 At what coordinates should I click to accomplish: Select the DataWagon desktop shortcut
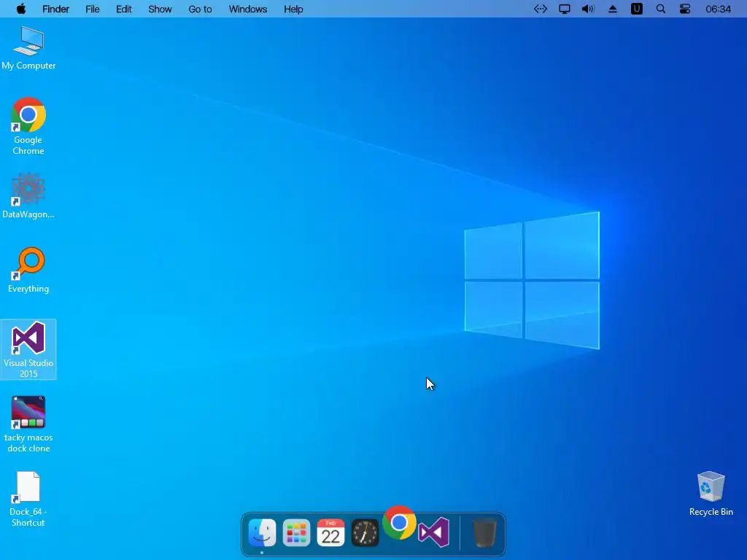(x=28, y=195)
